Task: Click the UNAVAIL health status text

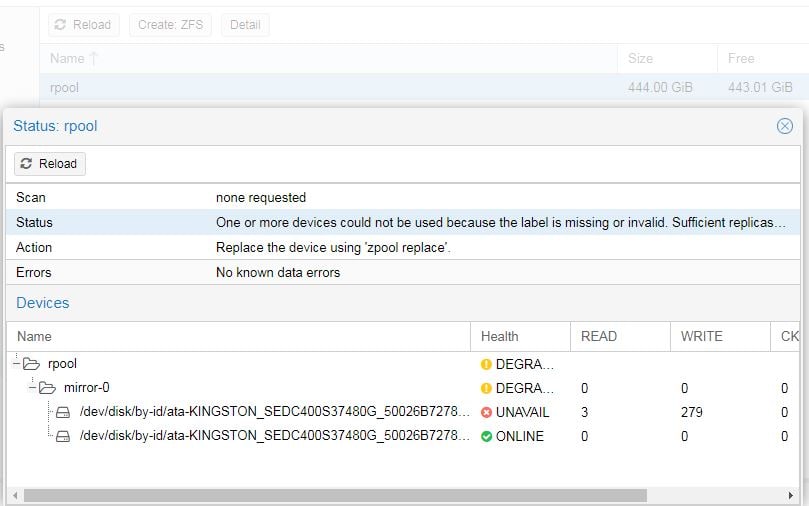Action: point(522,412)
